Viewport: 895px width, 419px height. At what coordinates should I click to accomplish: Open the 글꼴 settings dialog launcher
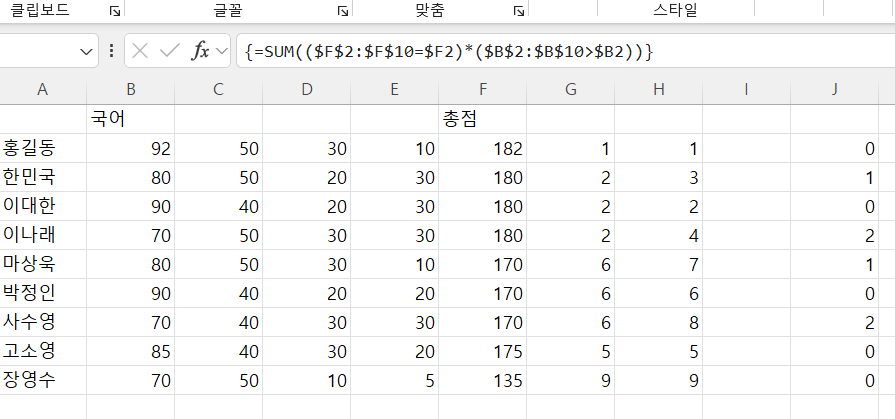[x=342, y=11]
